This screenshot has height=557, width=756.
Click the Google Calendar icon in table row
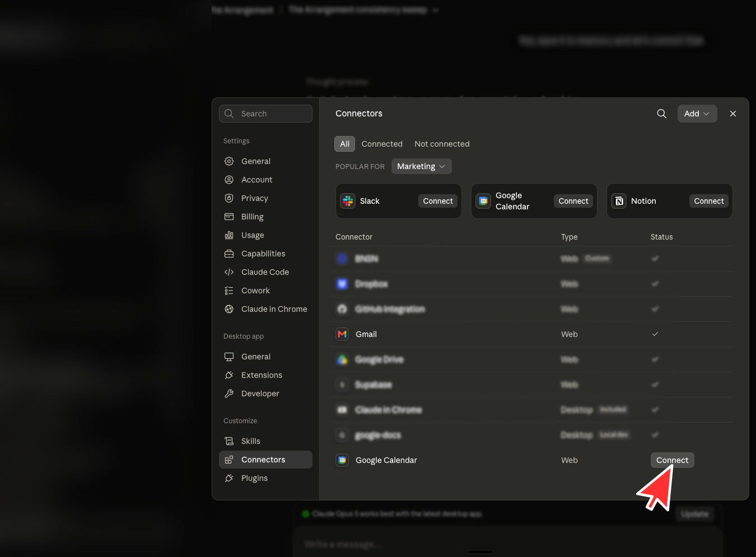[342, 460]
